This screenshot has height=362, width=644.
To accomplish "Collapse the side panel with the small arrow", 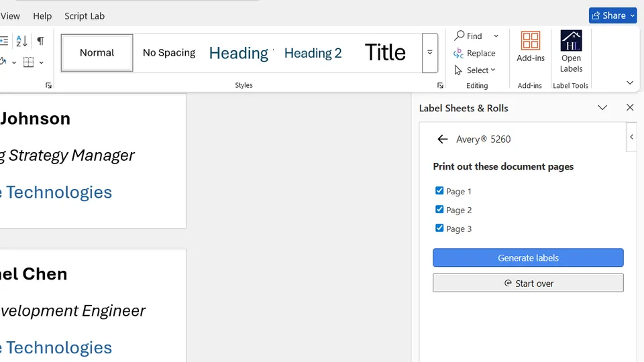I will pos(631,137).
